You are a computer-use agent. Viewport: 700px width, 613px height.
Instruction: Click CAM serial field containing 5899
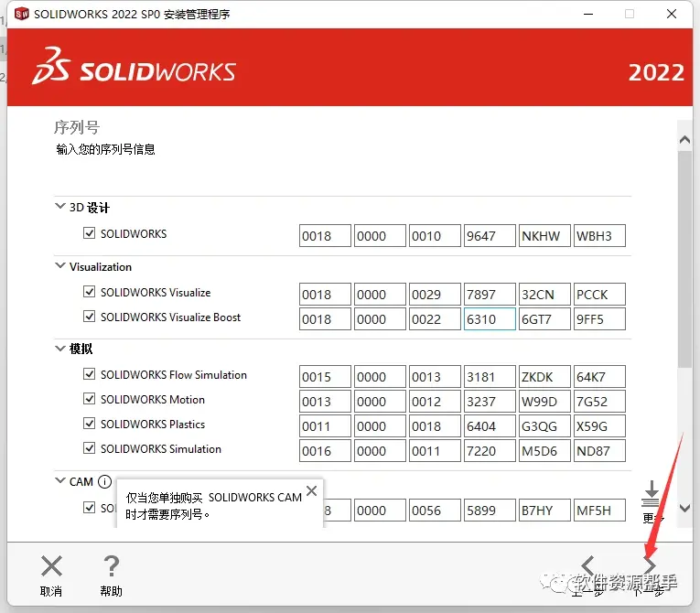pos(490,511)
